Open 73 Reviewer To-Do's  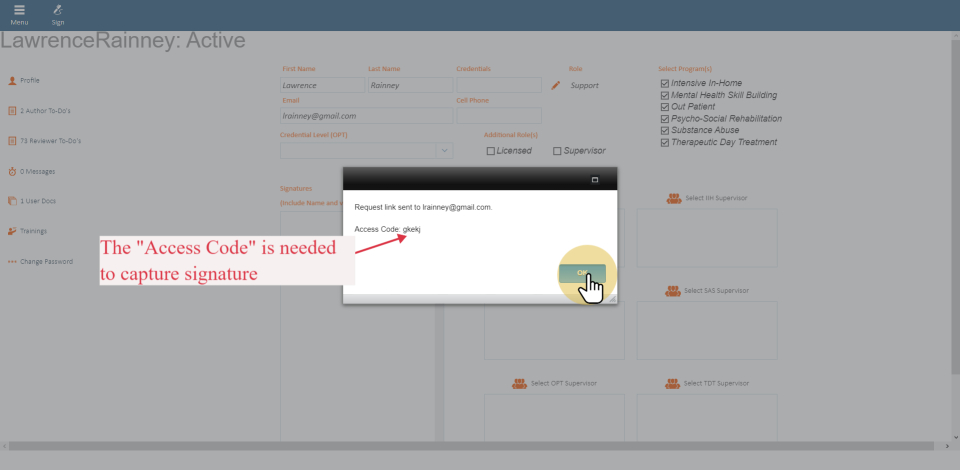(50, 141)
